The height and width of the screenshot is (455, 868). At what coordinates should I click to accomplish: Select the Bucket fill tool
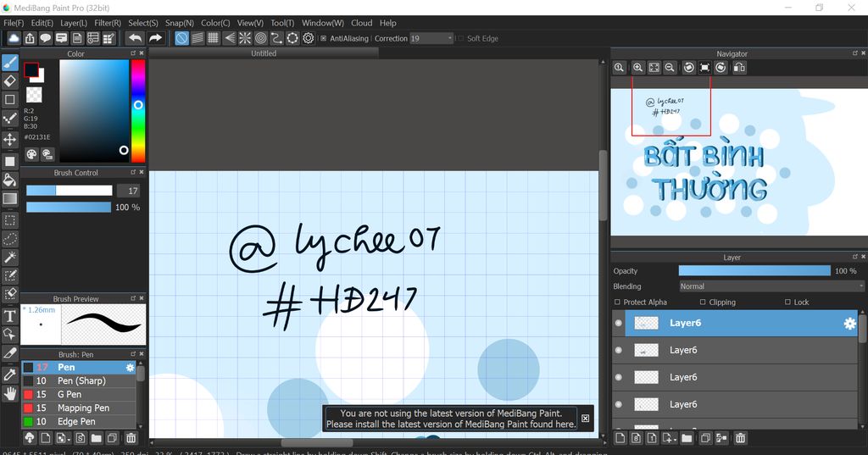coord(10,180)
